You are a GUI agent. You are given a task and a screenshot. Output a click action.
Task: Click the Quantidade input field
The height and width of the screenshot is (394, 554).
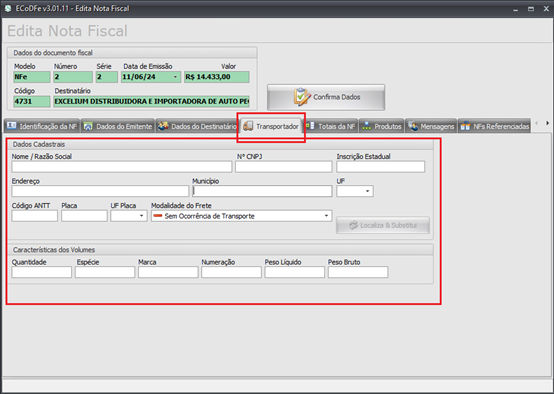pos(42,272)
